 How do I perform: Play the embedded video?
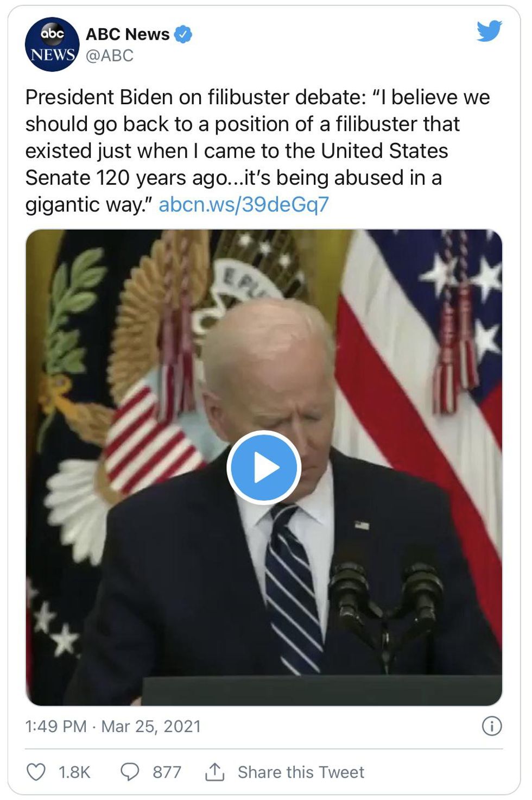[264, 468]
